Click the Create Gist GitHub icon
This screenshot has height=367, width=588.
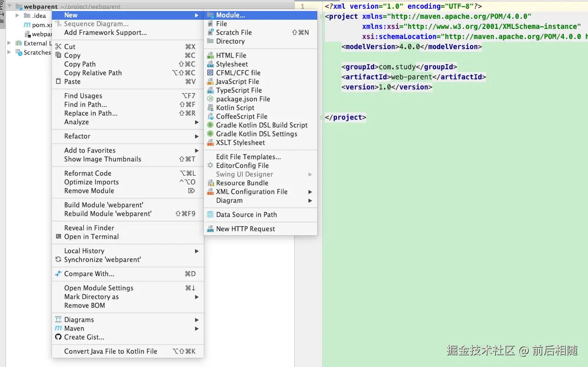click(58, 337)
